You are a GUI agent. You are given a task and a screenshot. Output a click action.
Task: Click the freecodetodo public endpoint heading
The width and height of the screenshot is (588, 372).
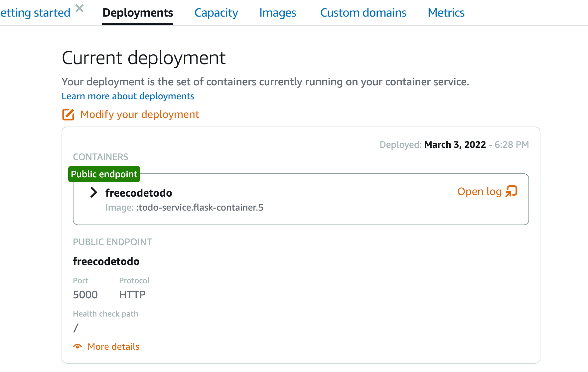click(106, 261)
